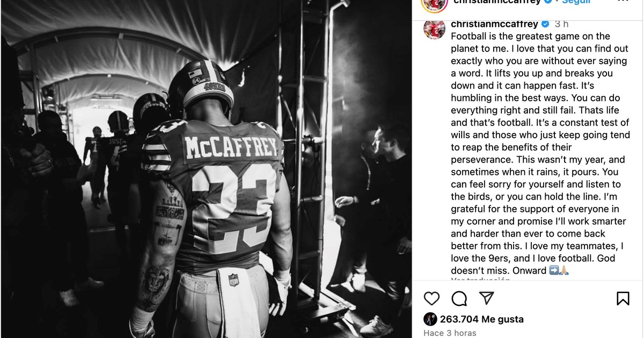644x338 pixels.
Task: Click the small liker avatar next to like count
Action: click(x=430, y=319)
